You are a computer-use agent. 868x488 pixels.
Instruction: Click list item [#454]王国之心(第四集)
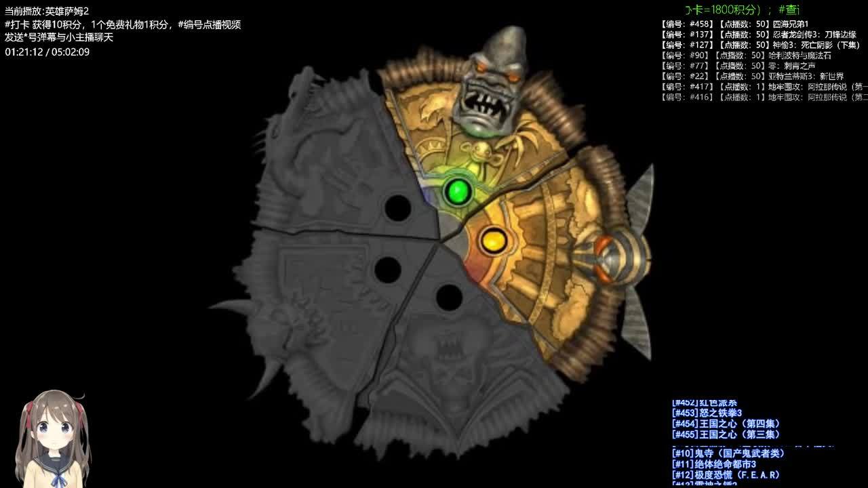pyautogui.click(x=726, y=424)
